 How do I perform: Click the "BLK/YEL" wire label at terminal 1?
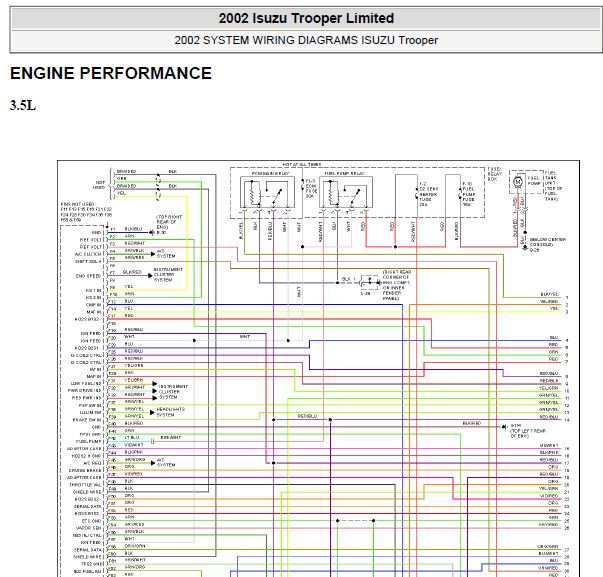click(549, 294)
